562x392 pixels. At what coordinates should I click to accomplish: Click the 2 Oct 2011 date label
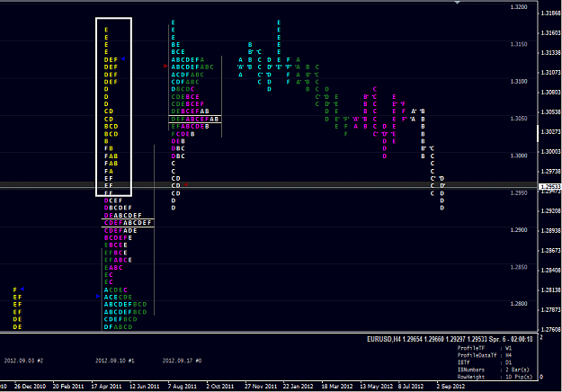[220, 387]
